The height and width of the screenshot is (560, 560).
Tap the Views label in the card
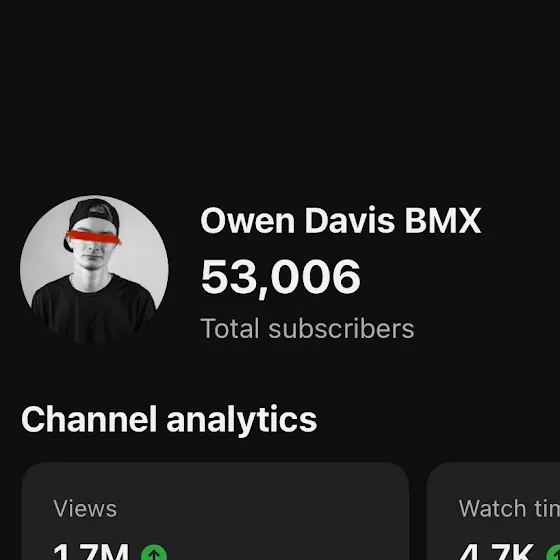point(85,509)
